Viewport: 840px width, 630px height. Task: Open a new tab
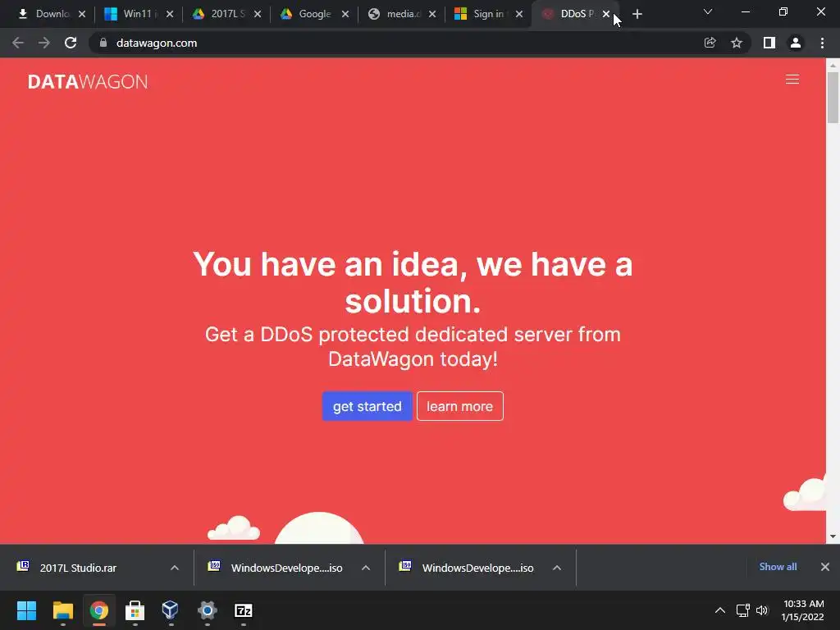pos(637,14)
